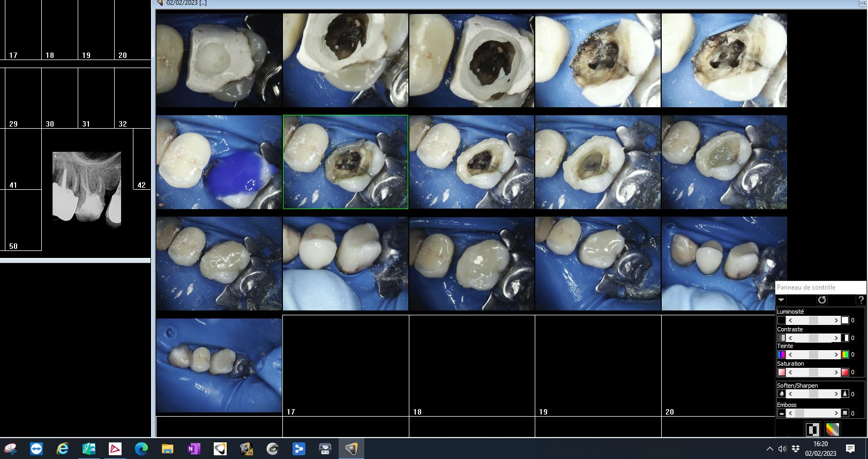Open the control panel dropdown arrow
868x459 pixels.
[x=781, y=300]
